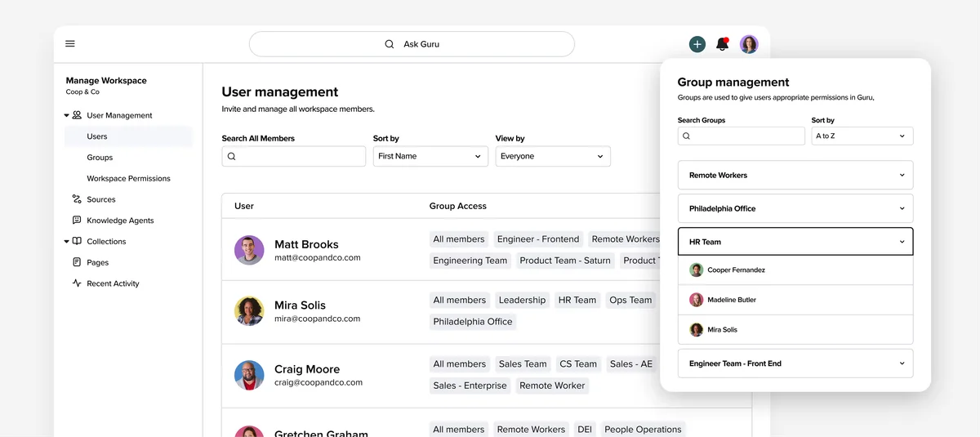
Task: Open the hamburger menu icon
Action: tap(70, 44)
